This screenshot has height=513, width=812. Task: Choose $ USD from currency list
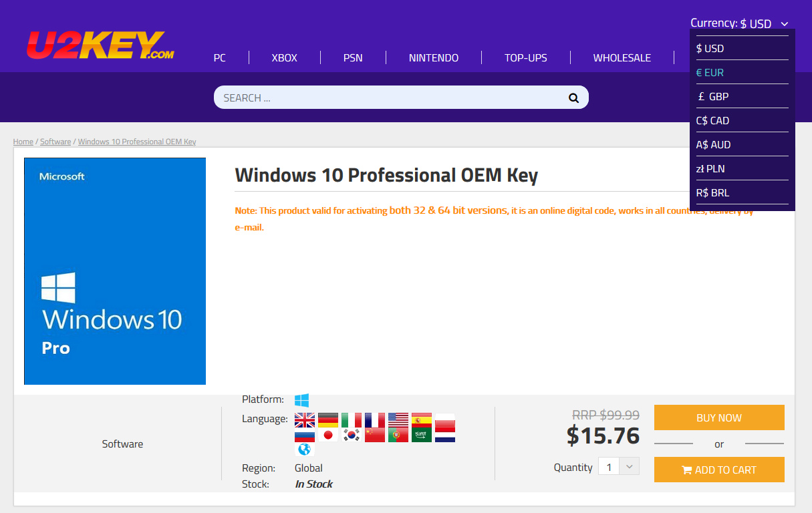point(742,48)
